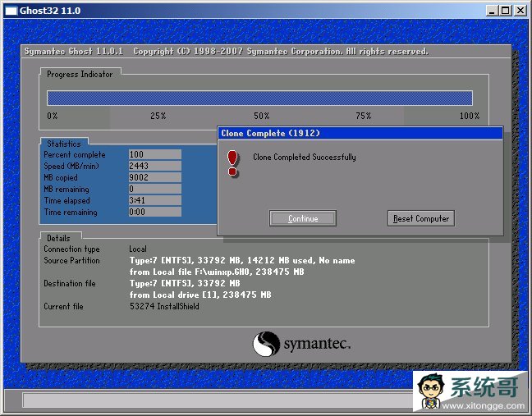Viewport: 532px width, 416px height.
Task: Click the Progress Indicator label
Action: [80, 74]
